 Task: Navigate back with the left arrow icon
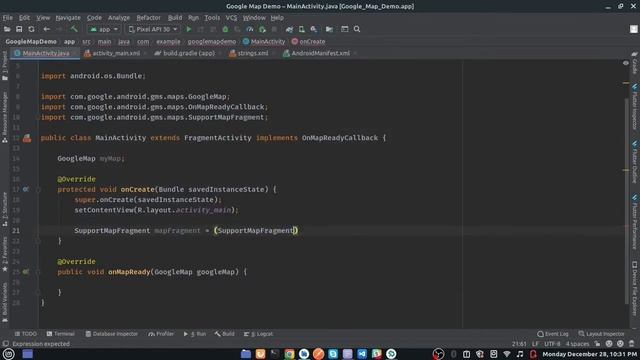pos(47,29)
